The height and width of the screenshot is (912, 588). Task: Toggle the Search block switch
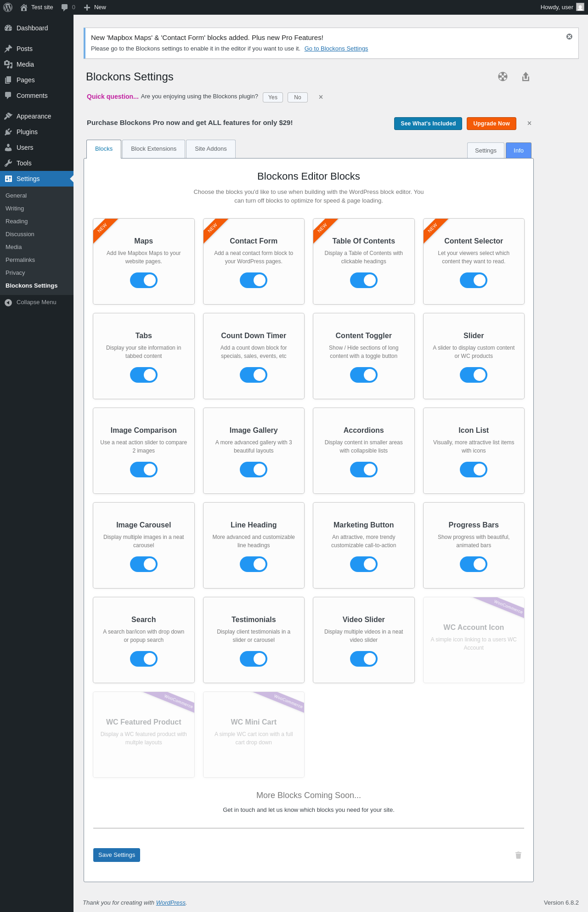(x=144, y=659)
